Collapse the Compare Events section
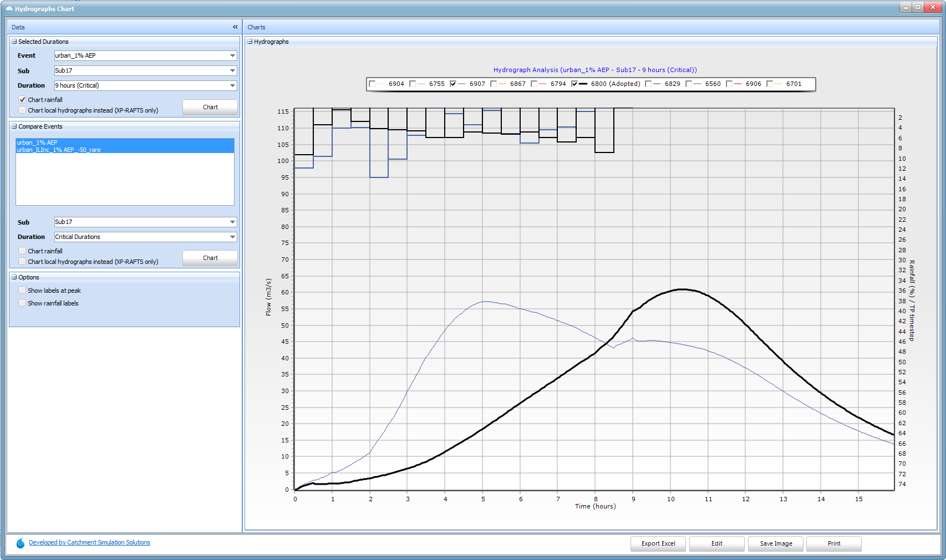 (x=14, y=126)
